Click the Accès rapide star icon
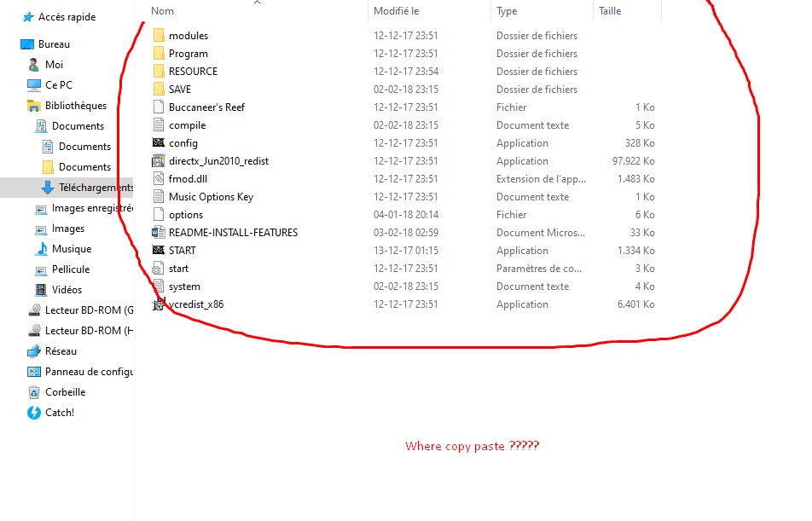The height and width of the screenshot is (521, 812). [x=28, y=17]
